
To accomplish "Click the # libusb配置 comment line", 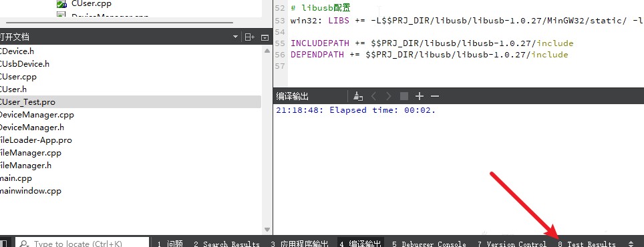I will click(321, 8).
